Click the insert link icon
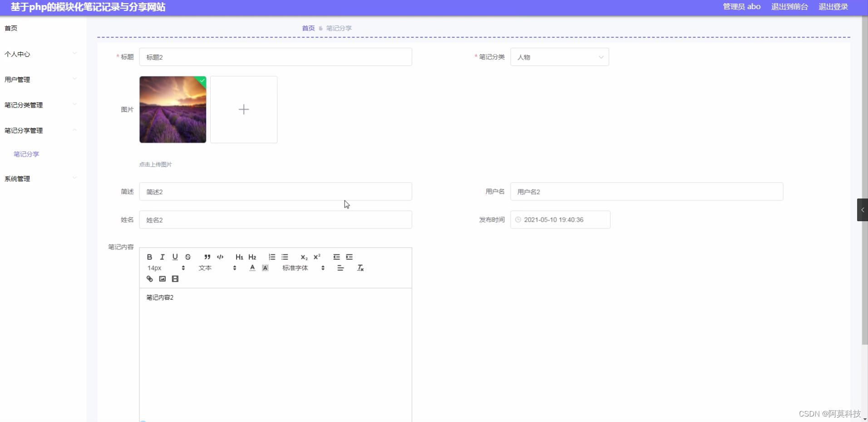Image resolution: width=868 pixels, height=422 pixels. tap(149, 278)
